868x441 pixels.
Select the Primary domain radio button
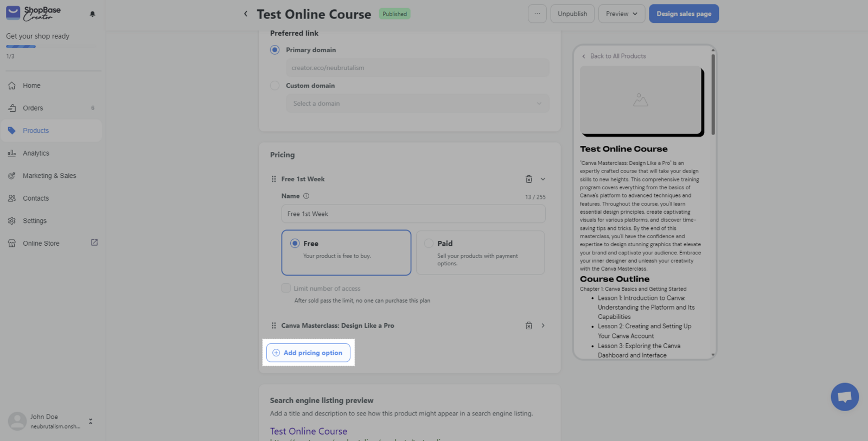[275, 50]
